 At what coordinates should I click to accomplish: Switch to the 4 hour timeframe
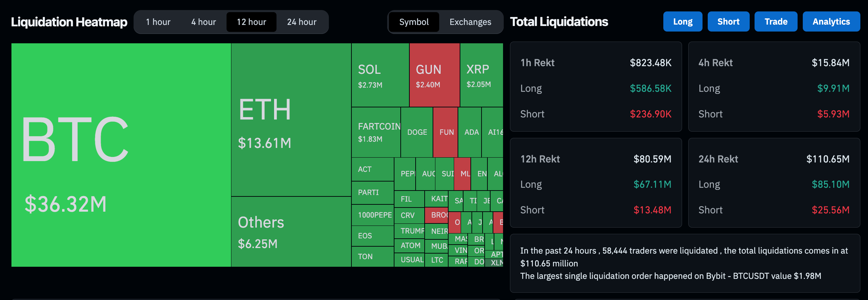tap(204, 22)
